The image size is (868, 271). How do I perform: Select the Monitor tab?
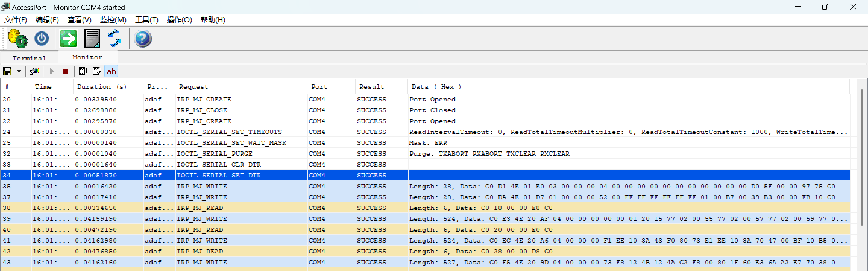(x=87, y=57)
